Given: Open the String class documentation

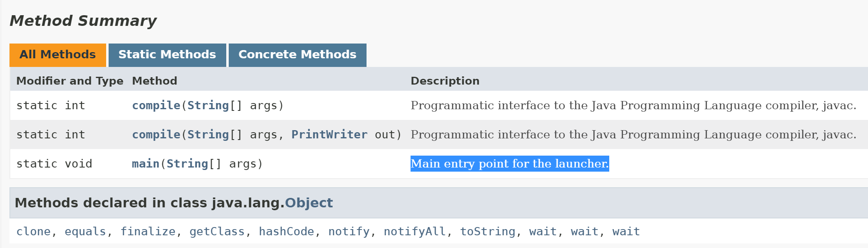Looking at the screenshot, I should pos(208,106).
